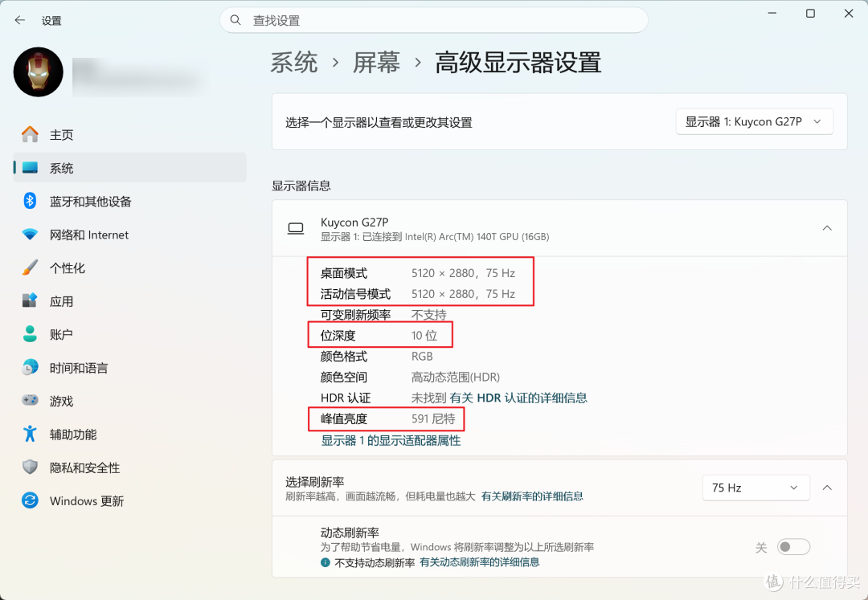This screenshot has height=600, width=868.
Task: Click the Windows Update sync icon
Action: pos(30,500)
